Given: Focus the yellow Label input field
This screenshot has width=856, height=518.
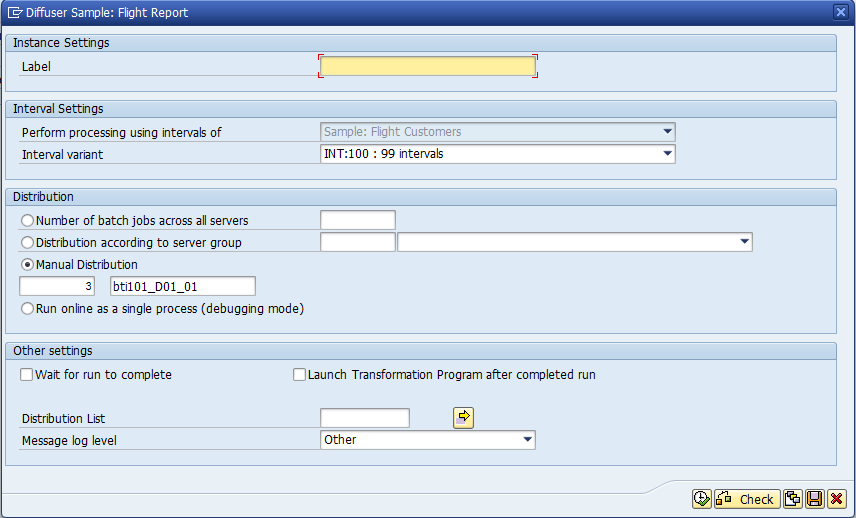Looking at the screenshot, I should click(x=428, y=66).
